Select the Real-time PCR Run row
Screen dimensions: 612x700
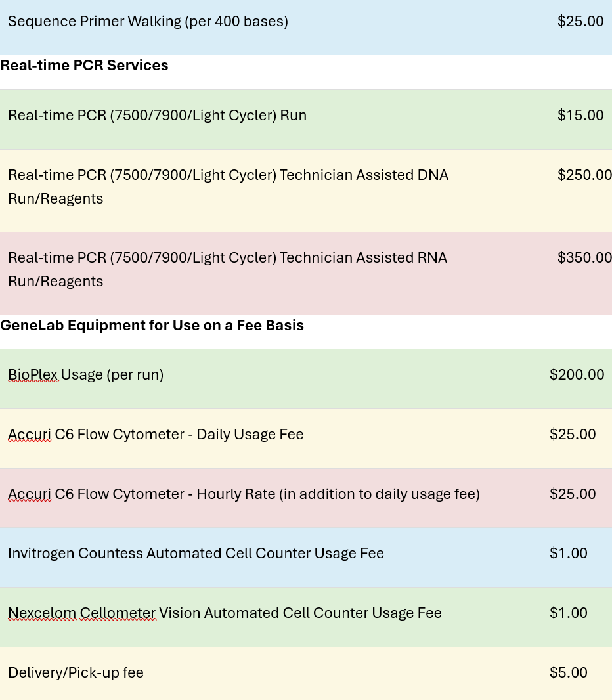tap(157, 116)
